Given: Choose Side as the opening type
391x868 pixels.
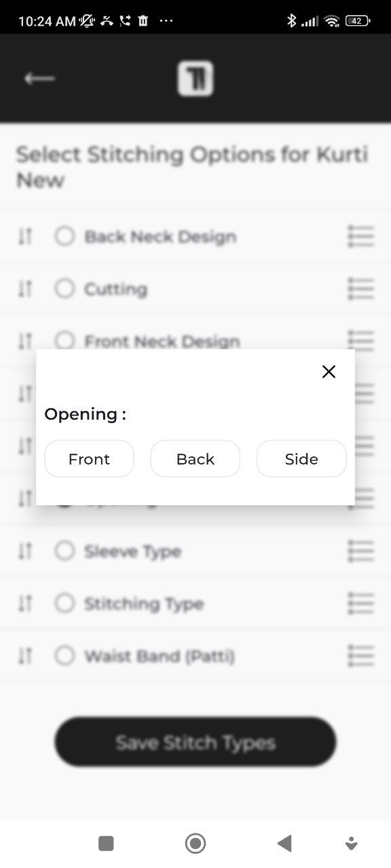Looking at the screenshot, I should coord(301,458).
